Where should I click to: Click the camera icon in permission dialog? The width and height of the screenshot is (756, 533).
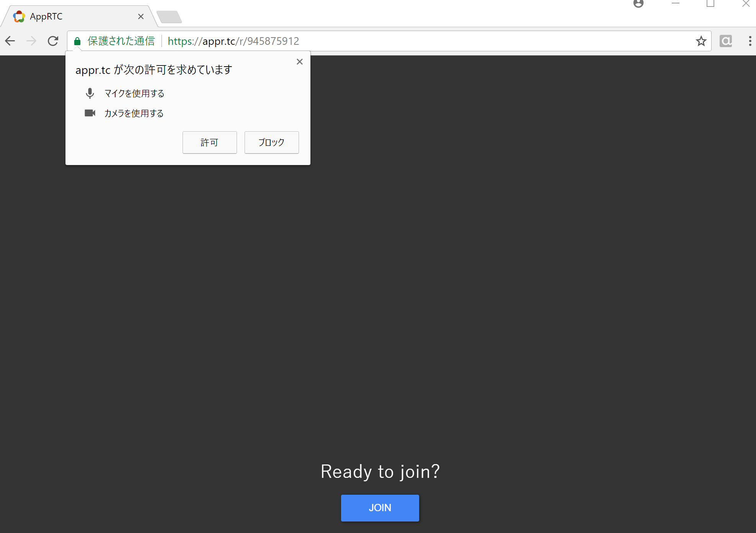pos(90,113)
